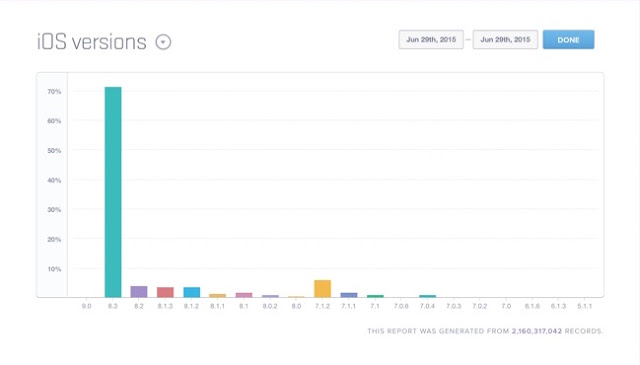Click the 10% y-axis label
This screenshot has height=365, width=640.
click(x=54, y=269)
